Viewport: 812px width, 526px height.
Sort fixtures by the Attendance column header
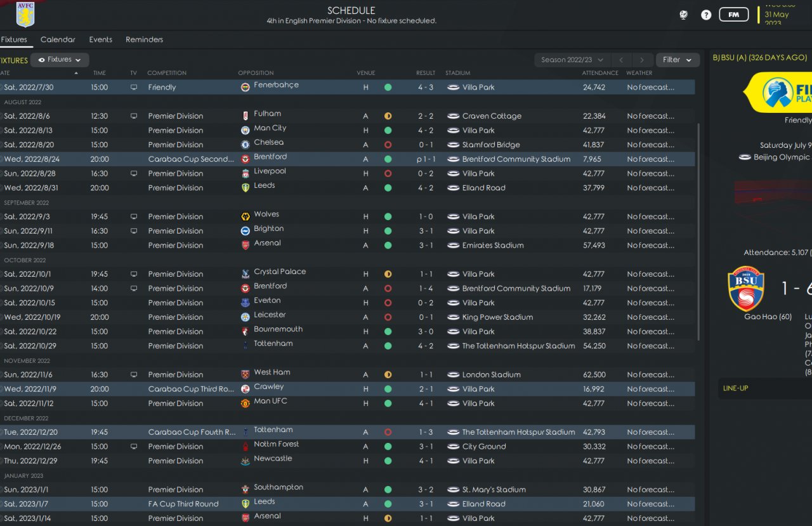coord(600,73)
